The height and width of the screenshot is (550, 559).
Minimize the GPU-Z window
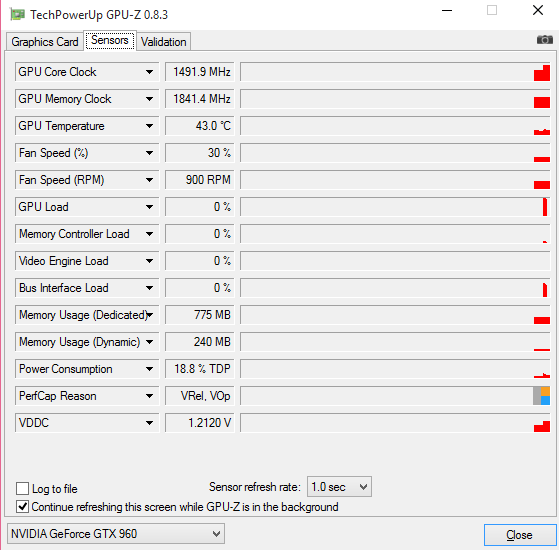pos(447,11)
